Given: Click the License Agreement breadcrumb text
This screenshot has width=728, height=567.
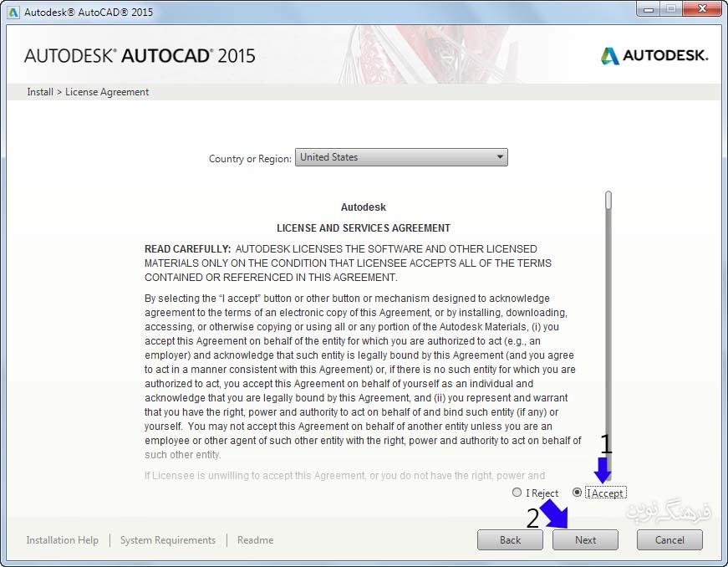Looking at the screenshot, I should tap(107, 92).
